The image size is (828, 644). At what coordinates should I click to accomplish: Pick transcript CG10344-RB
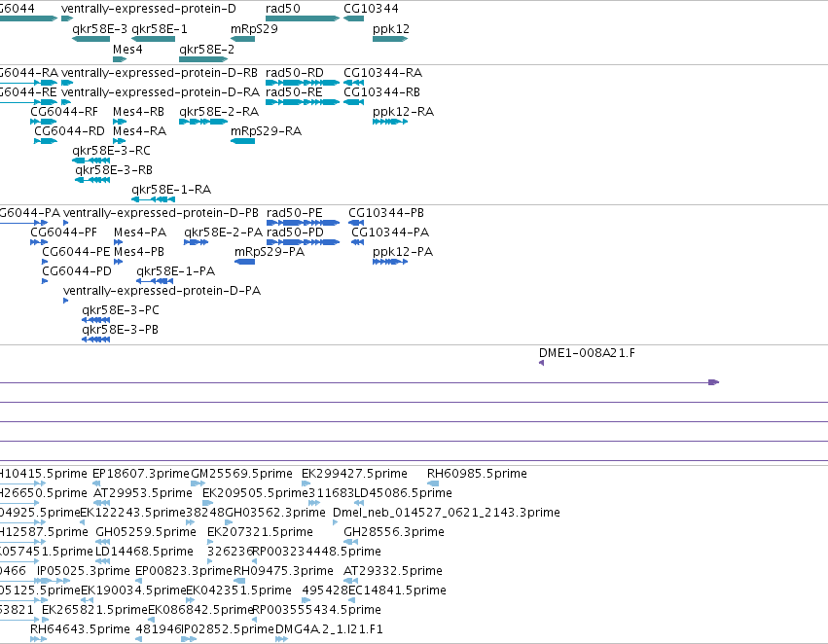pyautogui.click(x=381, y=92)
